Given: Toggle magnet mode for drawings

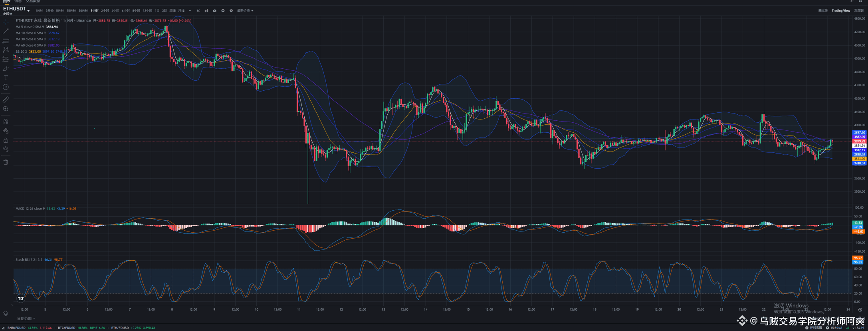Looking at the screenshot, I should (6, 121).
